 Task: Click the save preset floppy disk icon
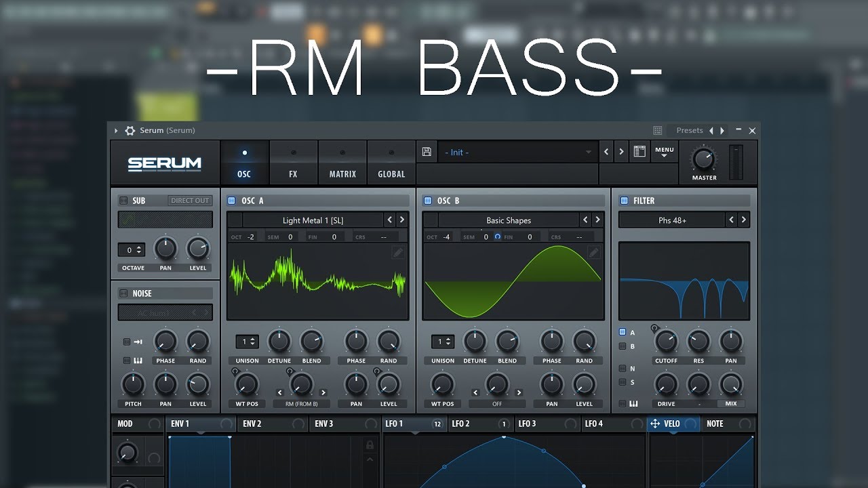(x=427, y=152)
